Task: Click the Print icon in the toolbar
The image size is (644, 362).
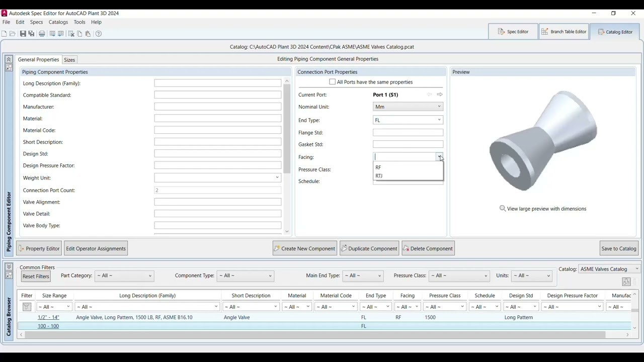Action: pyautogui.click(x=42, y=34)
